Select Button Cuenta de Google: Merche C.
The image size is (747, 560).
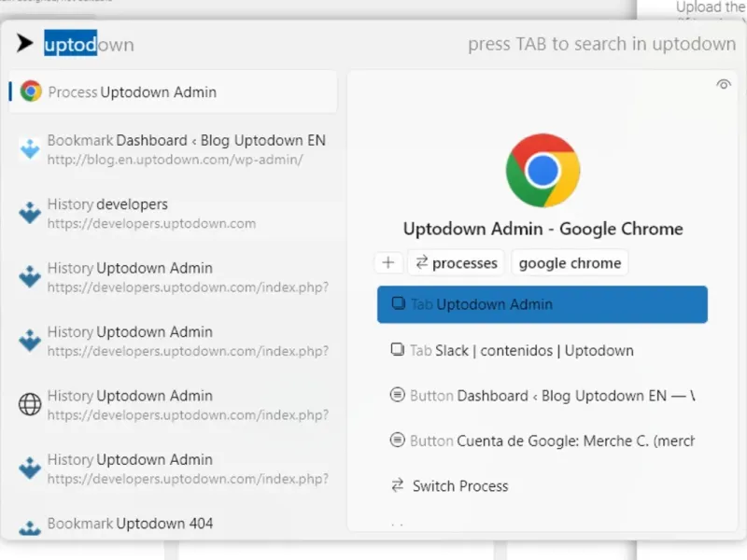coord(543,441)
